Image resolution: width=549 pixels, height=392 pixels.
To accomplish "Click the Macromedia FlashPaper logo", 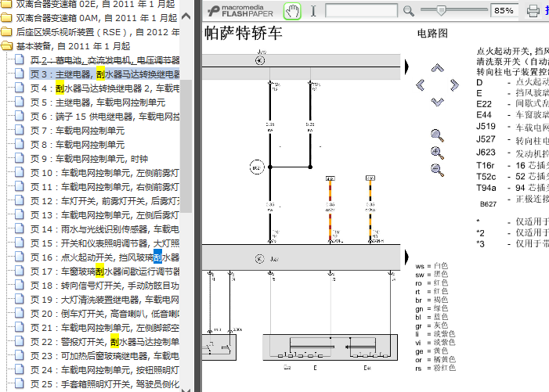I will (240, 11).
